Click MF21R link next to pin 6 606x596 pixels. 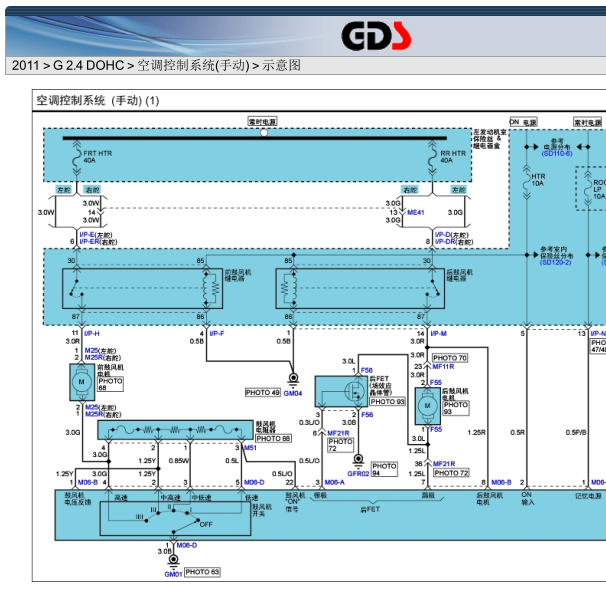(x=338, y=433)
